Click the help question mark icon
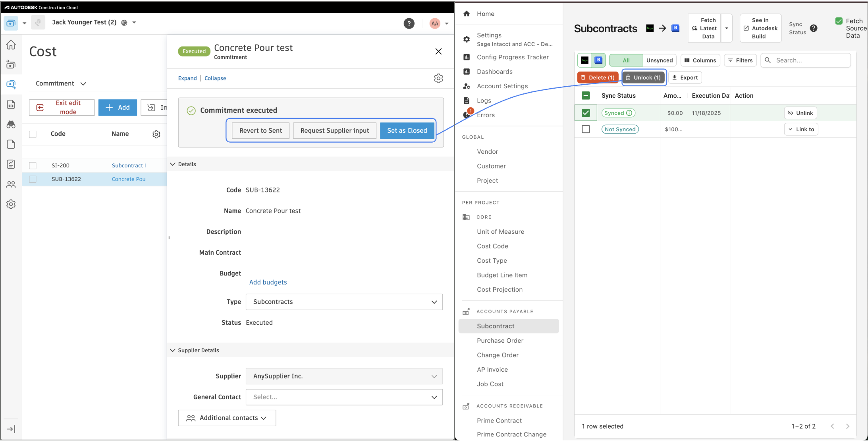This screenshot has height=442, width=868. click(409, 23)
